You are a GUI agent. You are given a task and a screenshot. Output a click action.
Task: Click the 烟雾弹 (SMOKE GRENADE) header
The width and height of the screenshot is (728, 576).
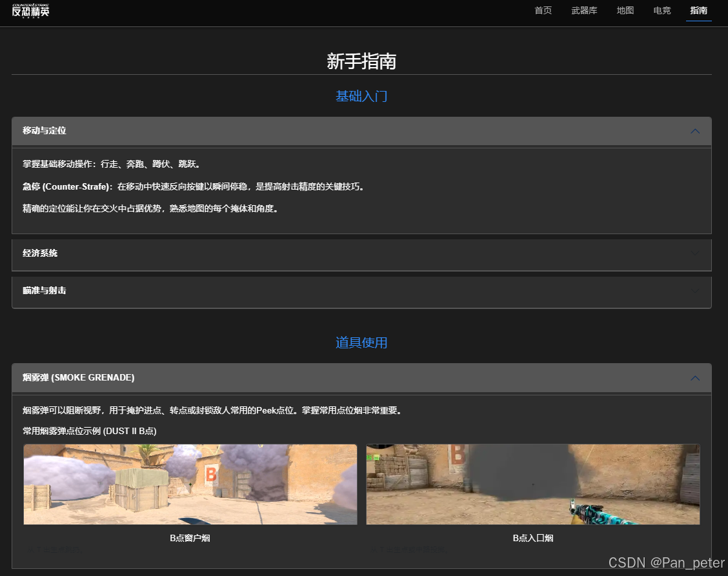(x=361, y=378)
